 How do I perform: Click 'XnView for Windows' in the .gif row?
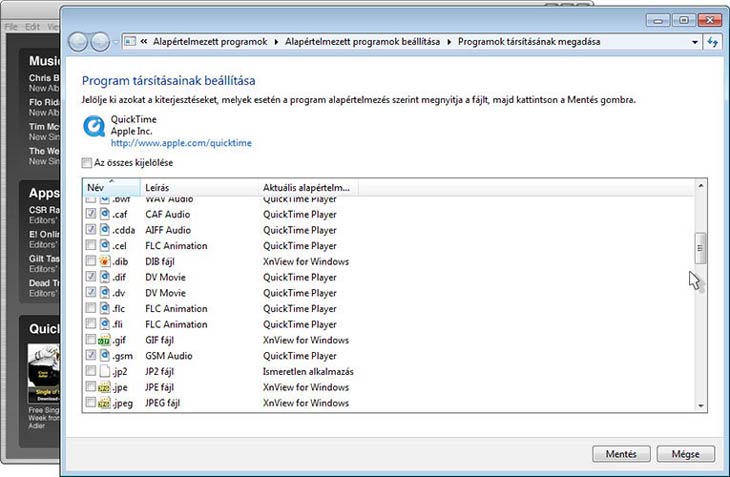tap(306, 340)
